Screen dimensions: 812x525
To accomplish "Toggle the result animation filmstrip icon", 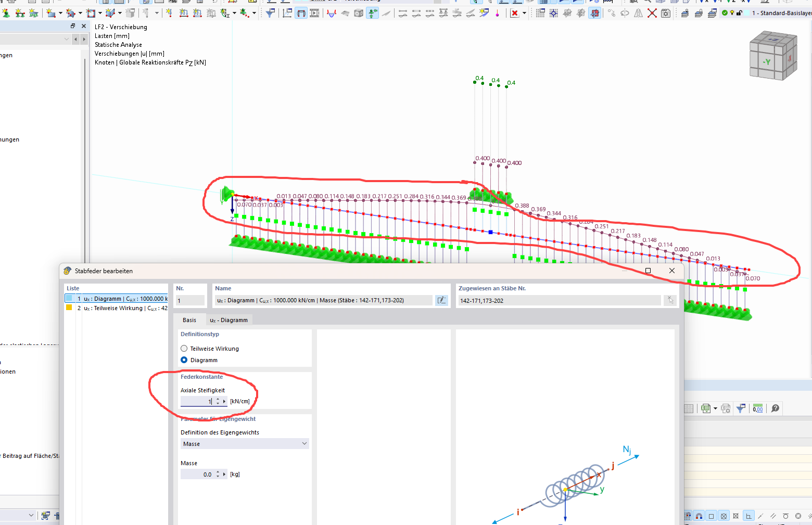I will pos(314,13).
